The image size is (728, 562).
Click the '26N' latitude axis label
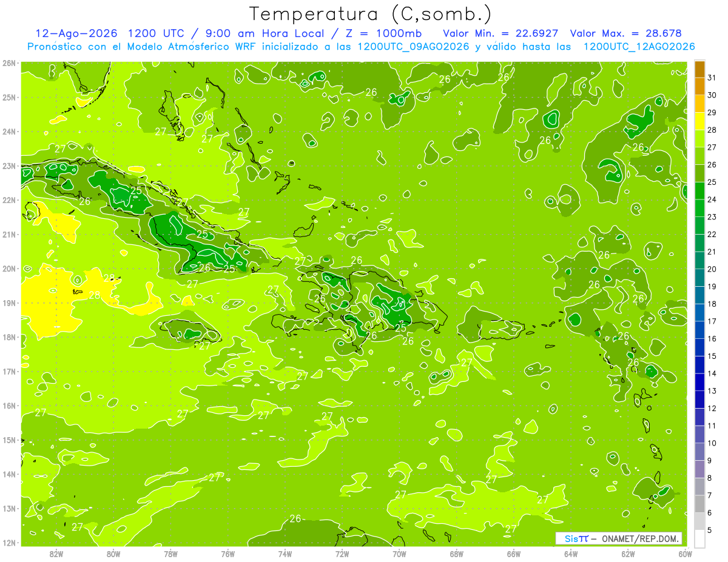8,63
